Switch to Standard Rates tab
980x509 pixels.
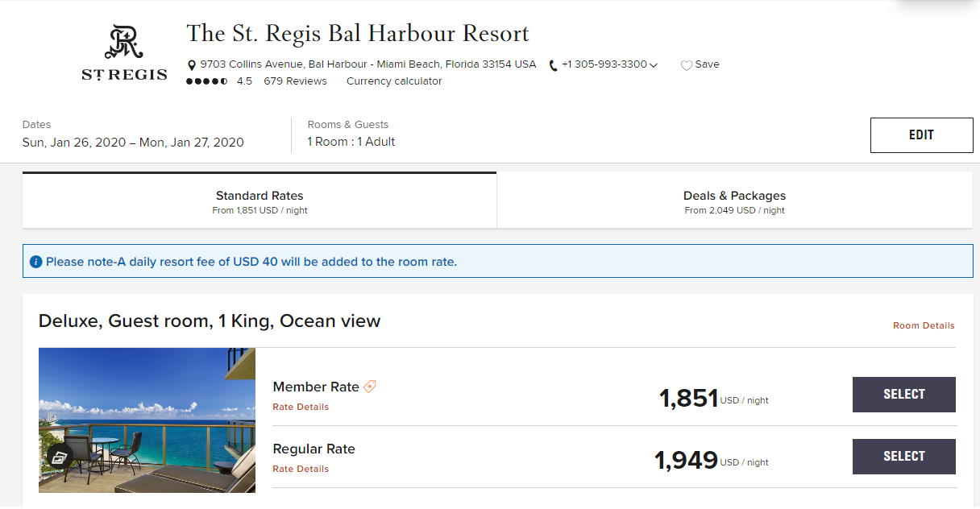(x=260, y=202)
